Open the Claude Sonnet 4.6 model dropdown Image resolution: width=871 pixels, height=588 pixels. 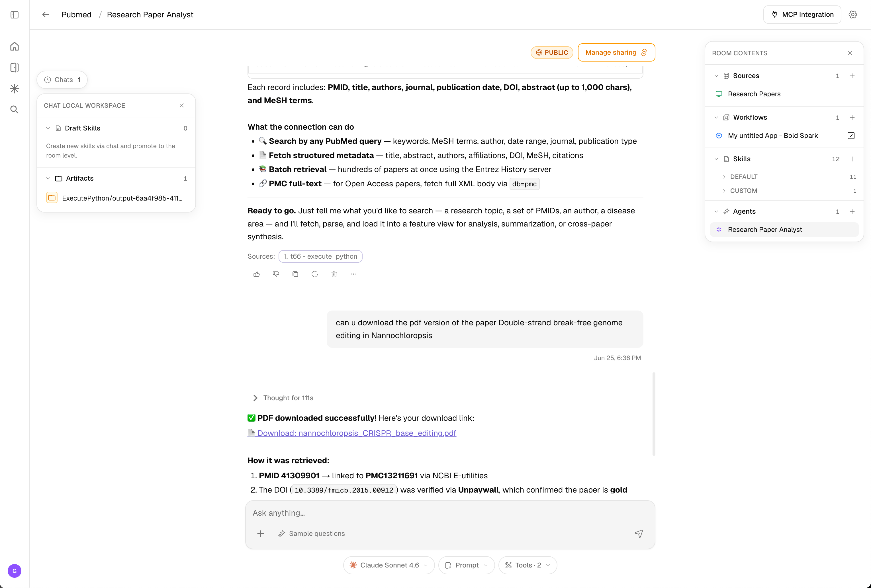pos(389,565)
